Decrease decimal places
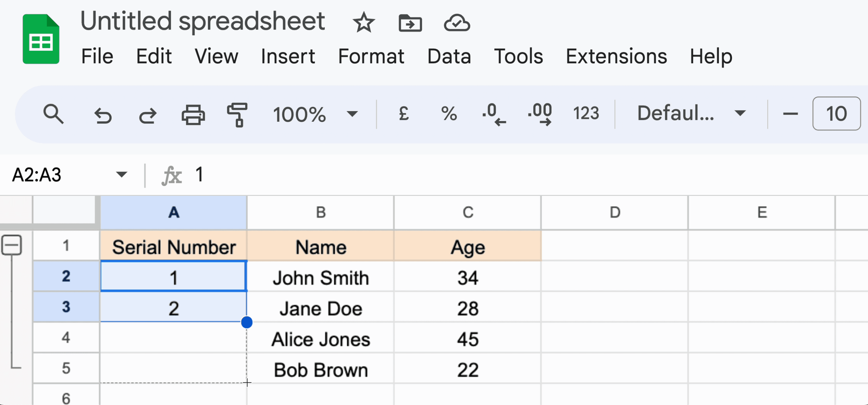The image size is (868, 405). 494,115
